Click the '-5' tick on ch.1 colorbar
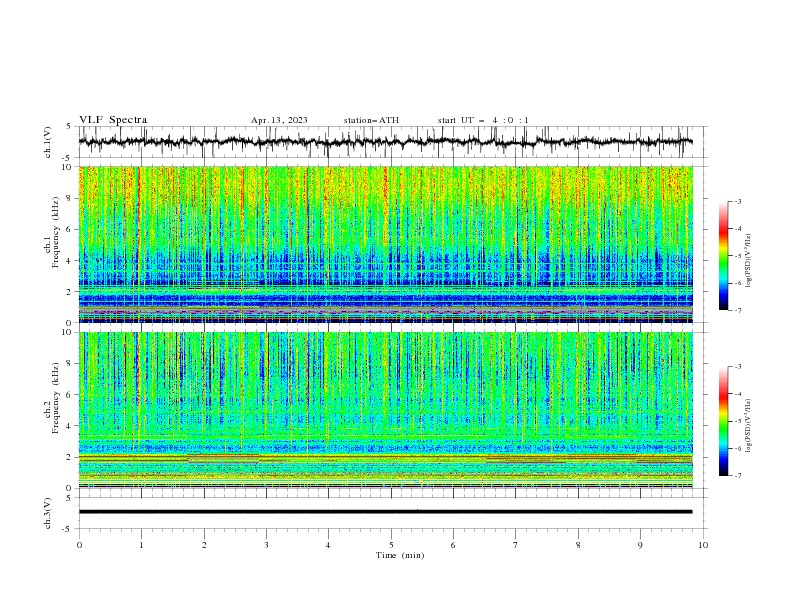Image resolution: width=792 pixels, height=612 pixels. tap(737, 256)
